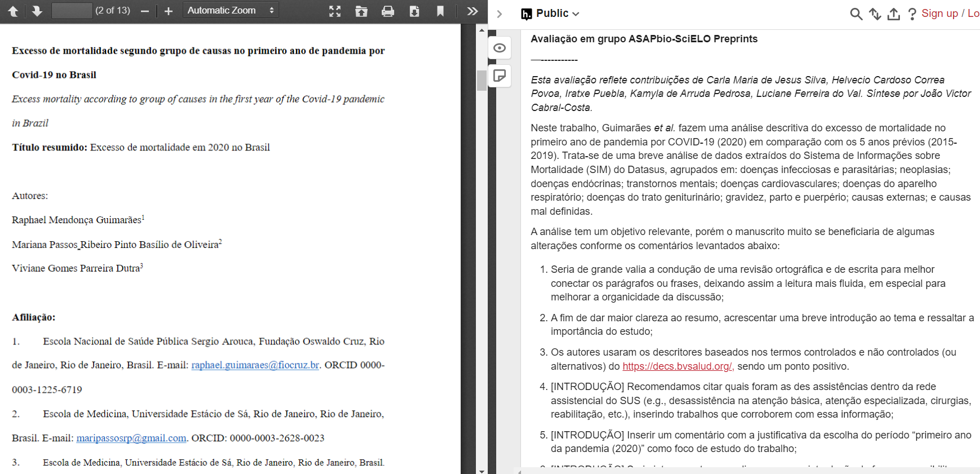Image resolution: width=980 pixels, height=474 pixels.
Task: Download the PDF file
Action: point(414,11)
